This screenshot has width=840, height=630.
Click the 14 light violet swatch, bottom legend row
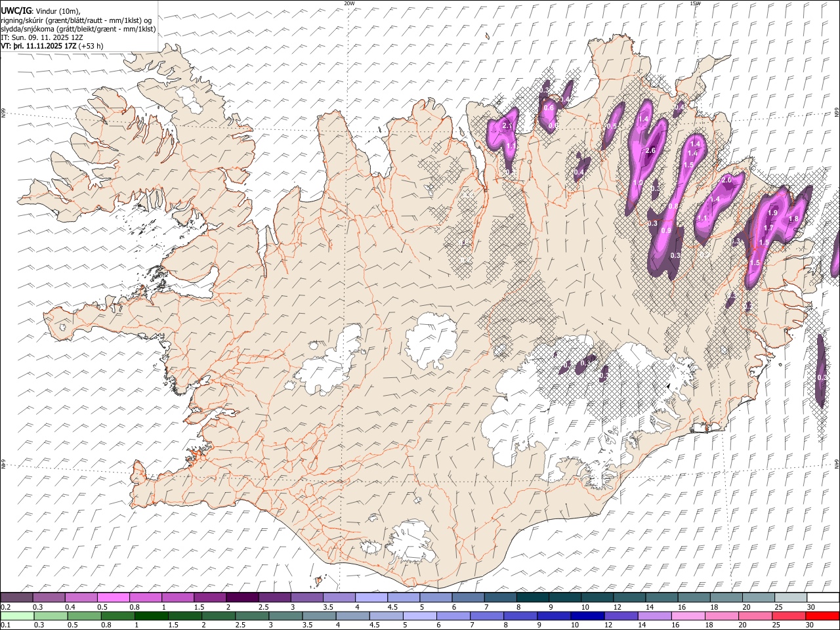pyautogui.click(x=655, y=616)
